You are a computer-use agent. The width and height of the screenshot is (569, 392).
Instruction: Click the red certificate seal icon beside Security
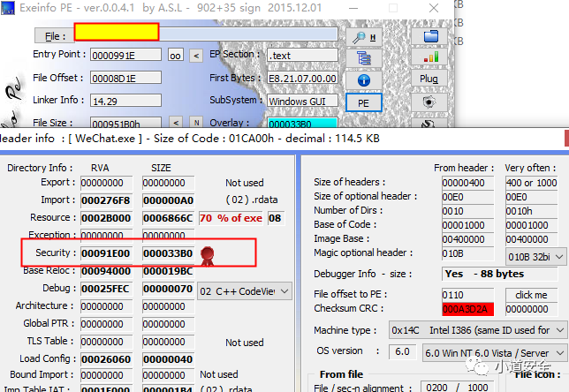coord(208,256)
